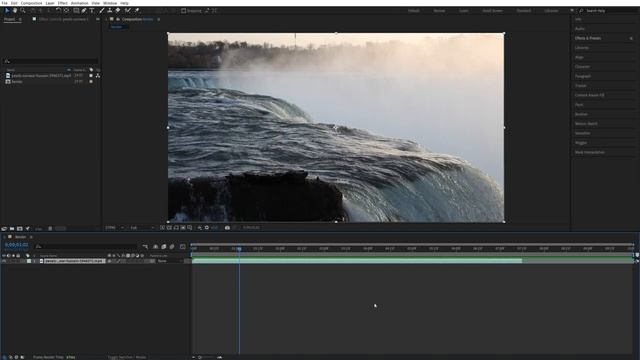Select the Roto Brush tool
This screenshot has width=640, height=360.
pyautogui.click(x=128, y=11)
